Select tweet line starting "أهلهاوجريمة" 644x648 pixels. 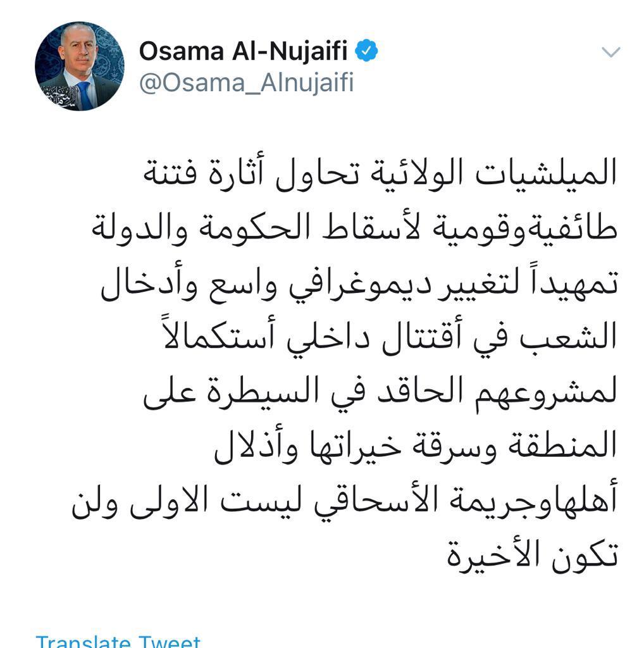coord(345,502)
